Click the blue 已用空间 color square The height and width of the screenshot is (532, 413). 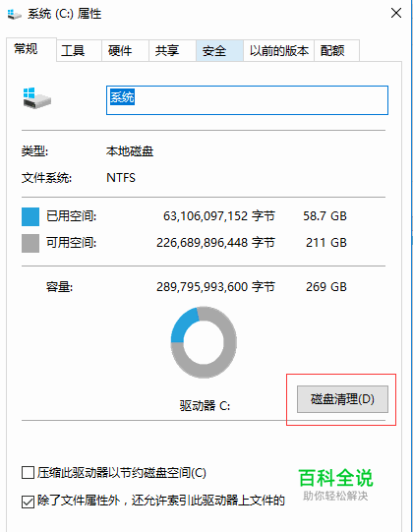pos(30,216)
